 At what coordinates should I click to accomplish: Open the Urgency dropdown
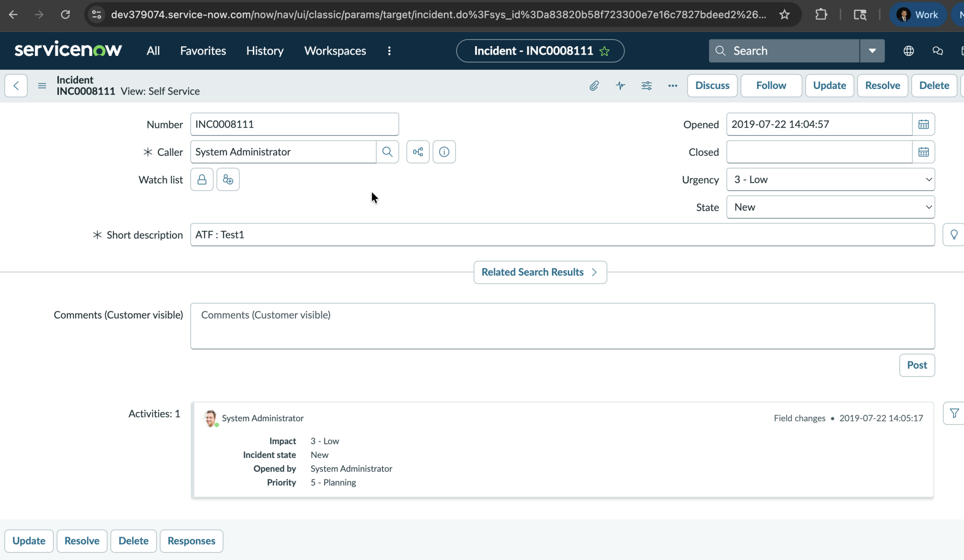(831, 180)
